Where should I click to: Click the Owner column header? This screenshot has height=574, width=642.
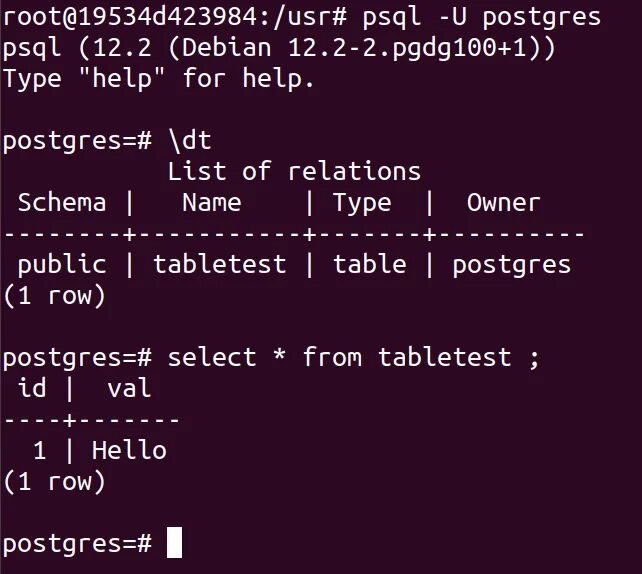pos(504,203)
